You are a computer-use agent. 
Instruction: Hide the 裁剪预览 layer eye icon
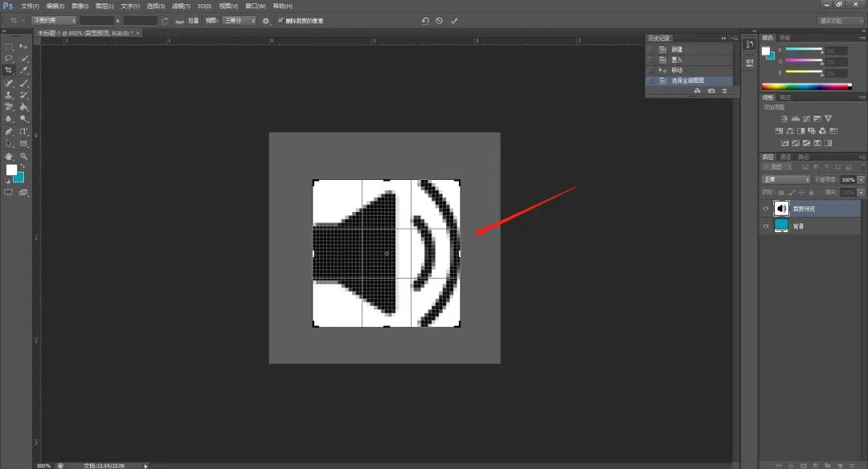[766, 209]
